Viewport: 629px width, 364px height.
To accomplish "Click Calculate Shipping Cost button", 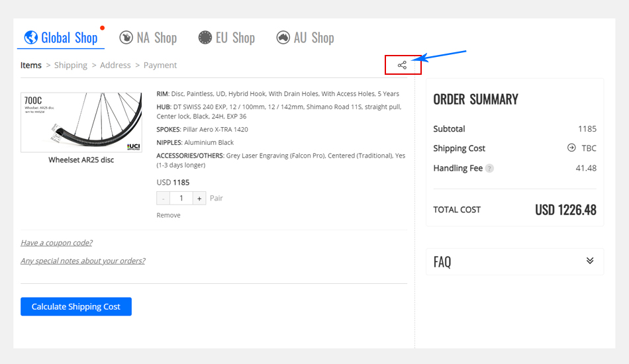I will [76, 306].
